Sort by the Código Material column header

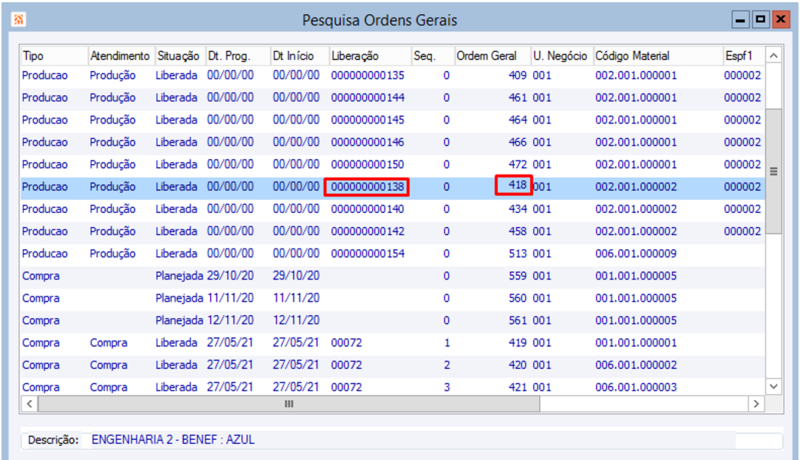click(x=658, y=56)
